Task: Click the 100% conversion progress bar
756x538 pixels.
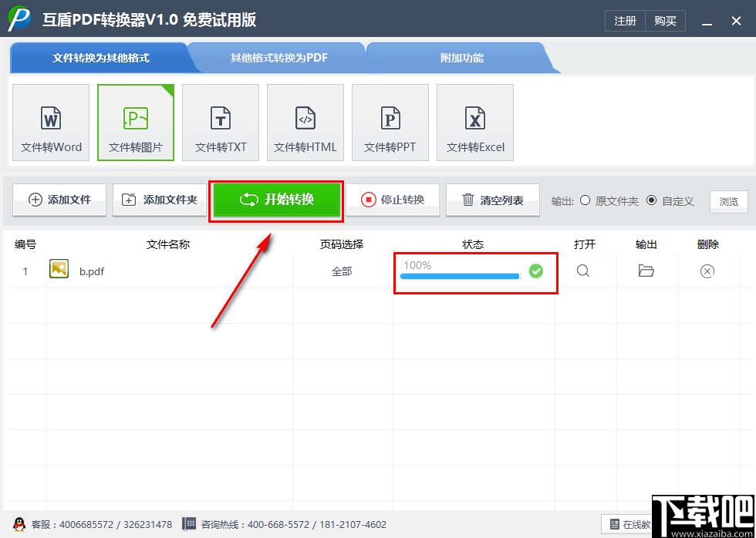Action: [x=461, y=276]
